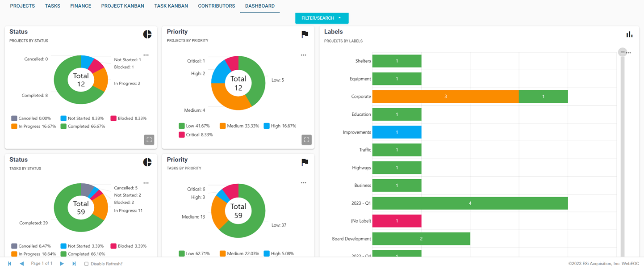
Task: Select the orange Corporate bar segment
Action: coord(445,96)
